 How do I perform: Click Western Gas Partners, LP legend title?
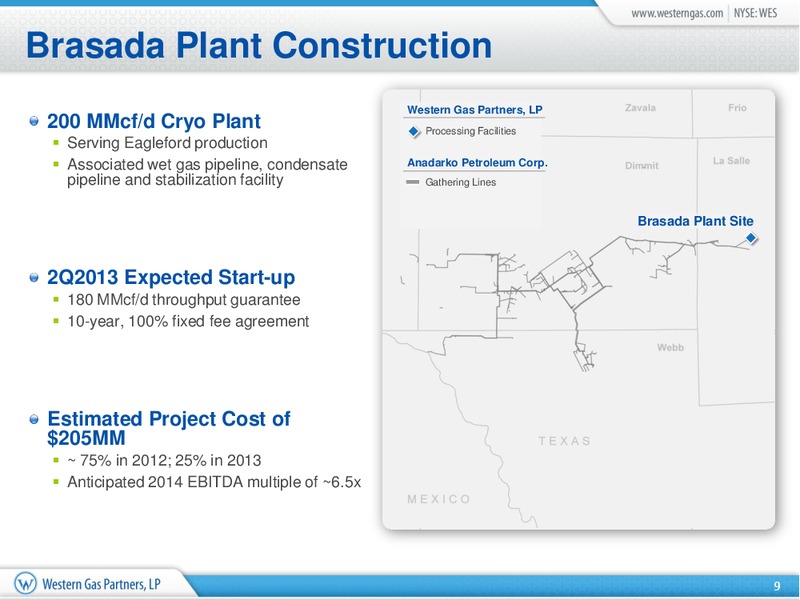[x=474, y=110]
